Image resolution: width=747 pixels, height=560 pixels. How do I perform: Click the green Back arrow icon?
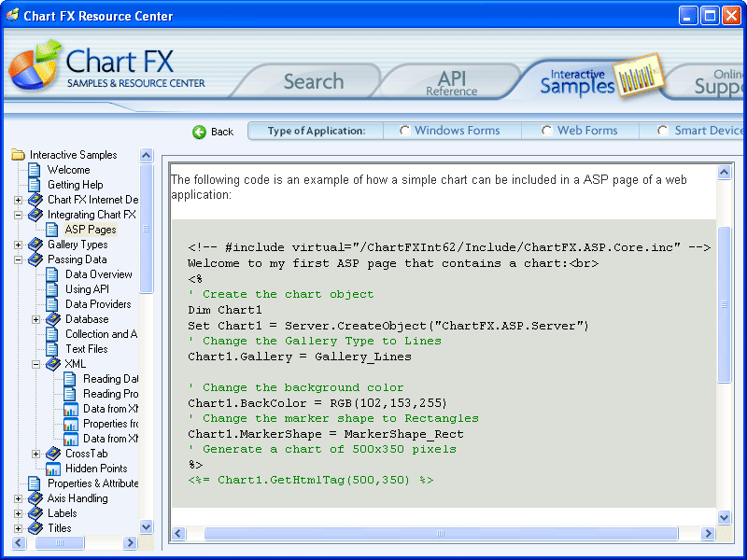click(x=199, y=132)
